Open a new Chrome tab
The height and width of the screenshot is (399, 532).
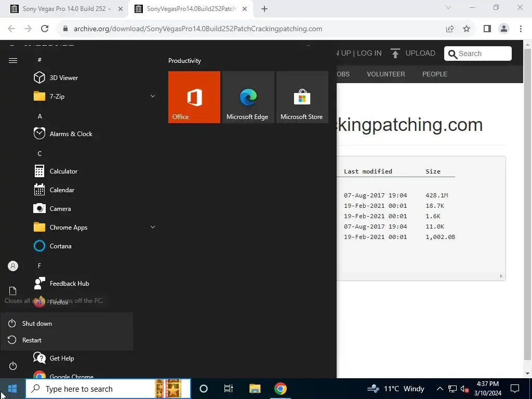pos(264,9)
